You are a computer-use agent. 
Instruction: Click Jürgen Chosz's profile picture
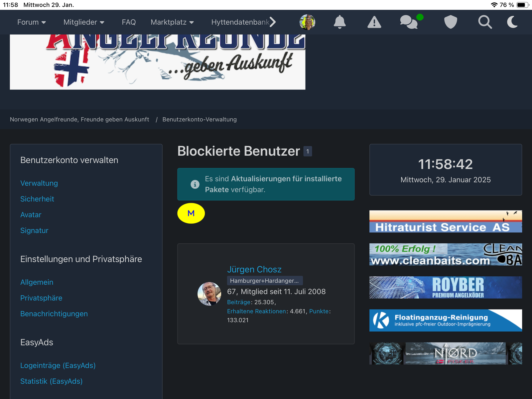tap(209, 294)
